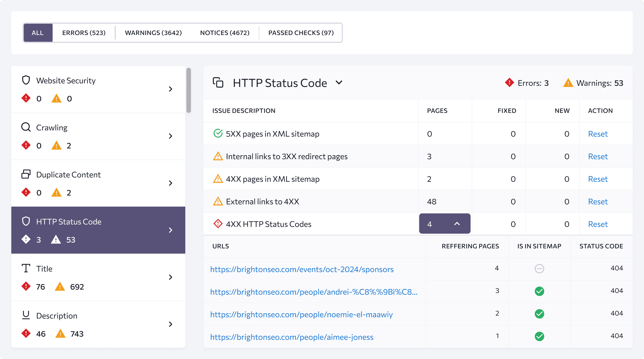
Task: Switch to the ERRORS (523) tab
Action: [84, 33]
